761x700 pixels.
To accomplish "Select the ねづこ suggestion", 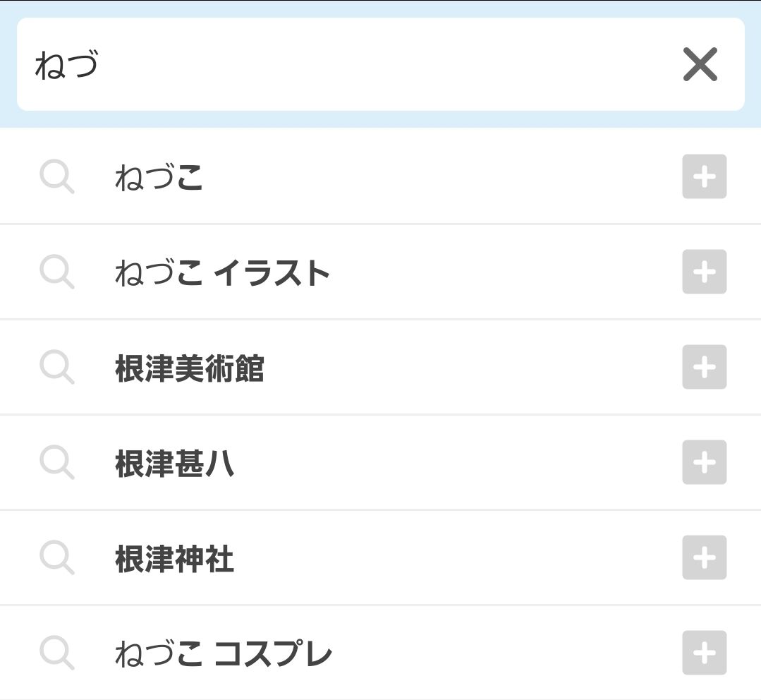I will [381, 176].
